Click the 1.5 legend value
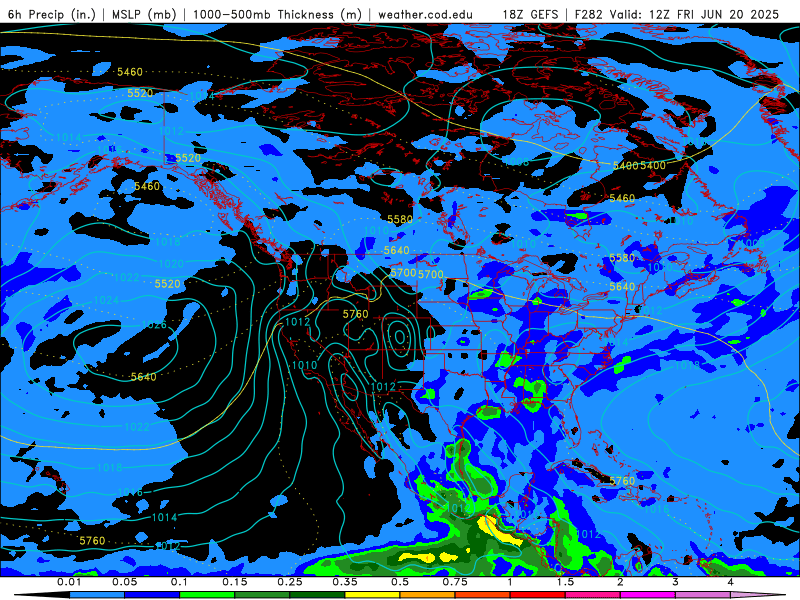800x600 pixels. 565,582
